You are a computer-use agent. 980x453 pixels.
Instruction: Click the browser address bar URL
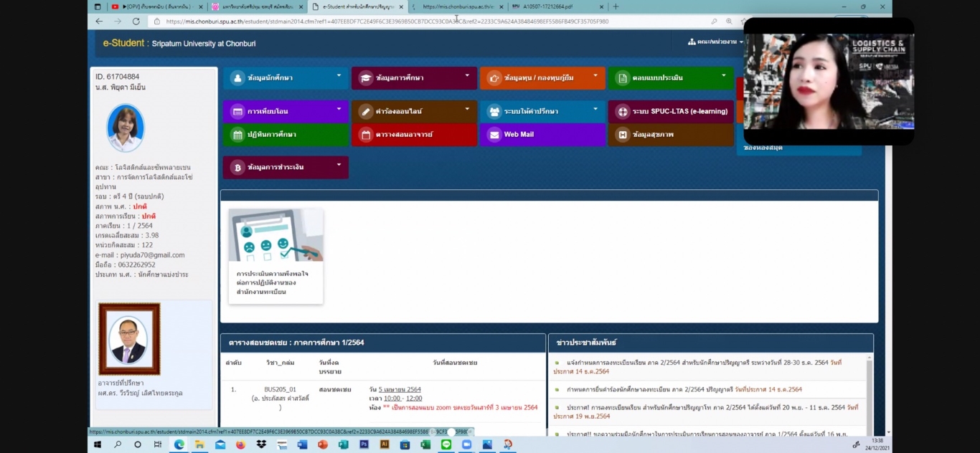tap(387, 22)
